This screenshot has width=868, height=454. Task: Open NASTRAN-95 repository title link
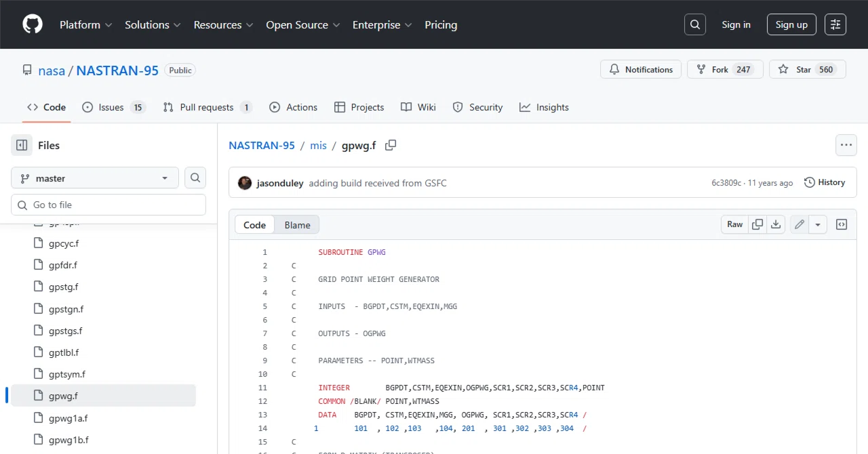coord(117,70)
